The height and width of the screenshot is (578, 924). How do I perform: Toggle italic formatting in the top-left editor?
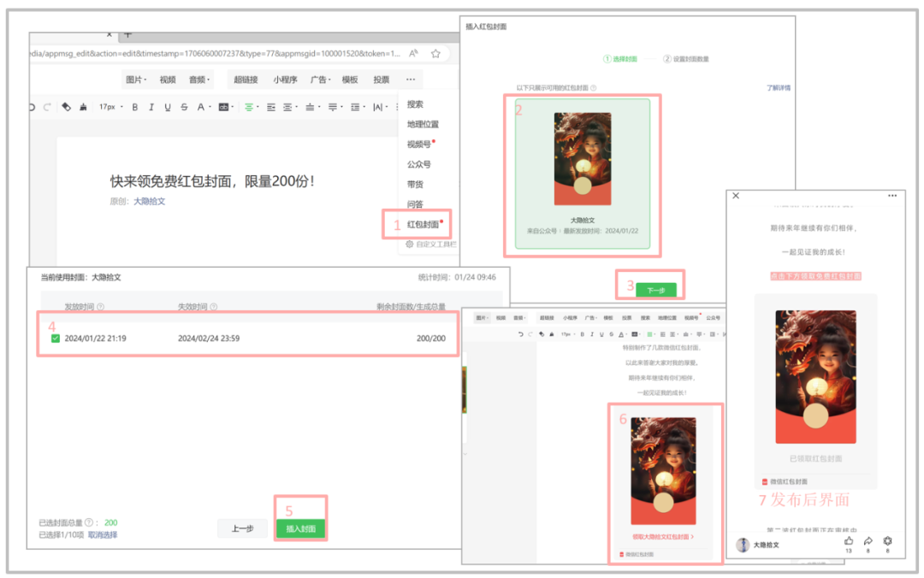click(151, 107)
